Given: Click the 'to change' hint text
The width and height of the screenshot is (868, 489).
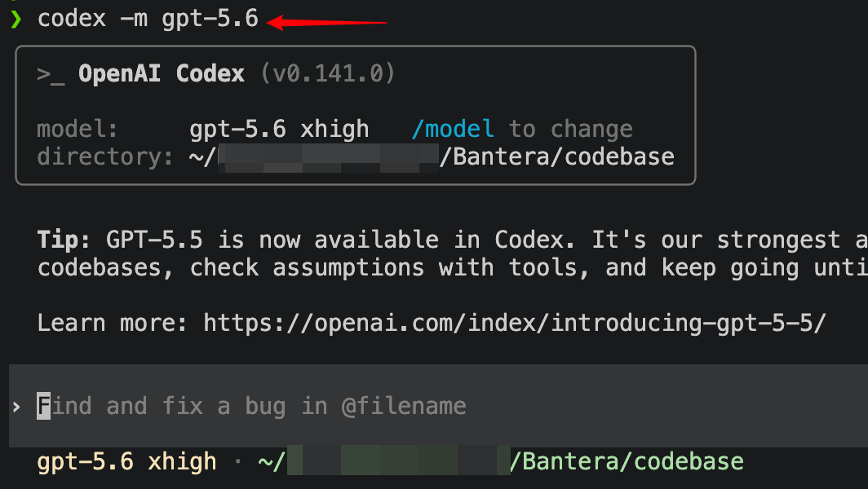Looking at the screenshot, I should coord(571,130).
